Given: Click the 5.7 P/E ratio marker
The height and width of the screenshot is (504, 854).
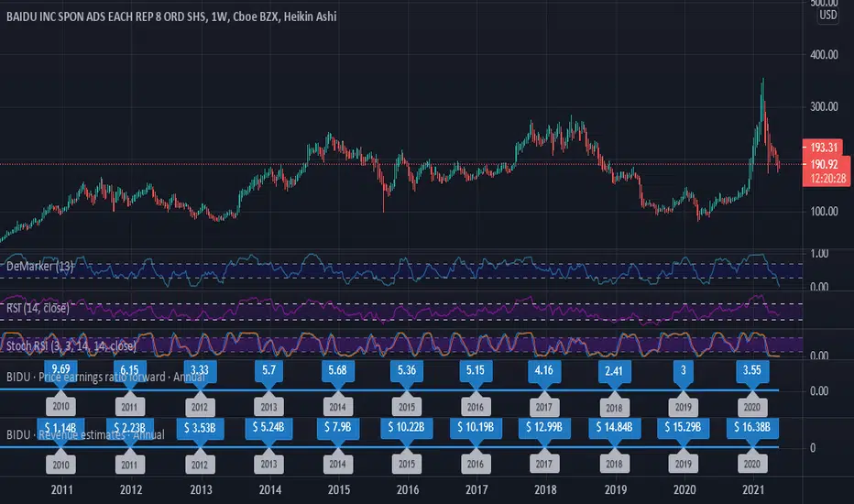Looking at the screenshot, I should (268, 370).
